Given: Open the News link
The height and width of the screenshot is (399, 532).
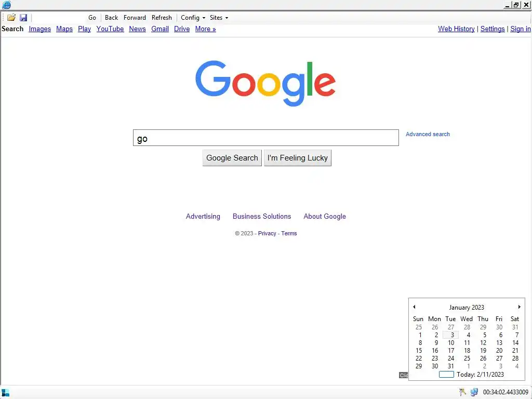Looking at the screenshot, I should click(137, 29).
